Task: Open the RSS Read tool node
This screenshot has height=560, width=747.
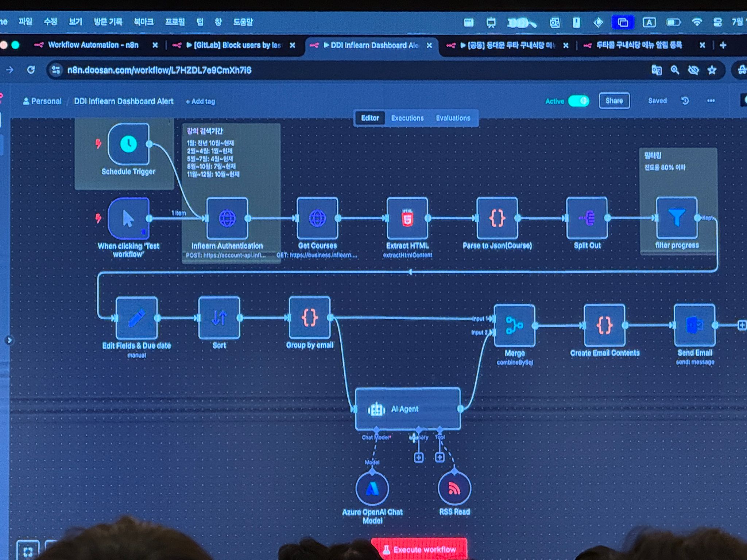Action: 454,489
